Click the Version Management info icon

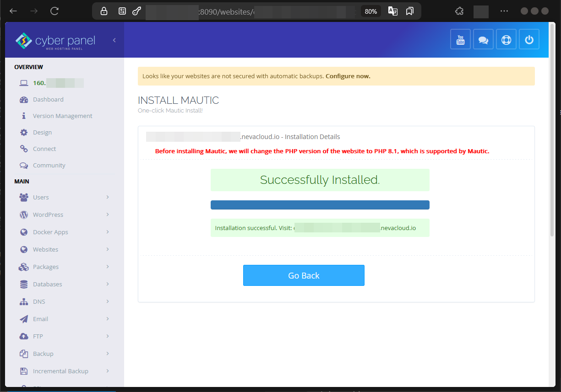click(x=24, y=116)
